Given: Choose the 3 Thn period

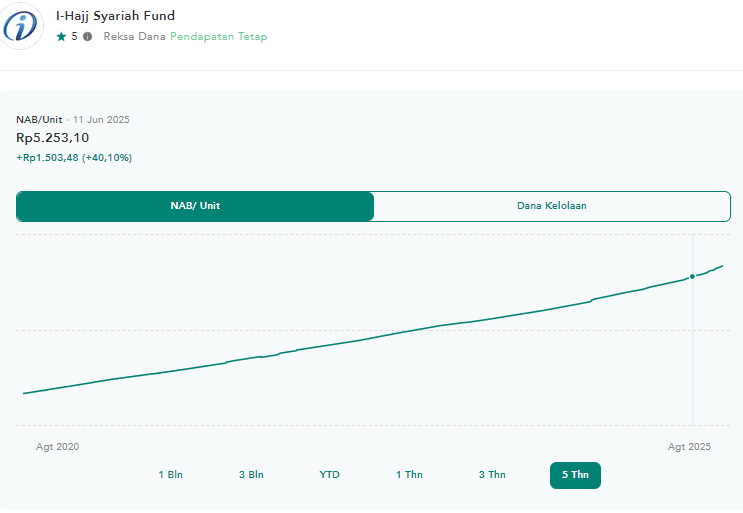Looking at the screenshot, I should pos(492,475).
